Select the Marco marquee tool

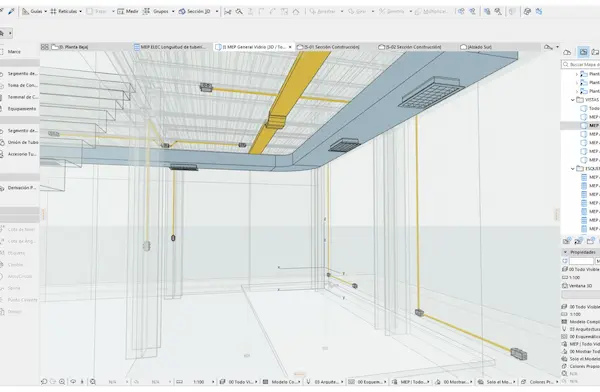pyautogui.click(x=11, y=52)
